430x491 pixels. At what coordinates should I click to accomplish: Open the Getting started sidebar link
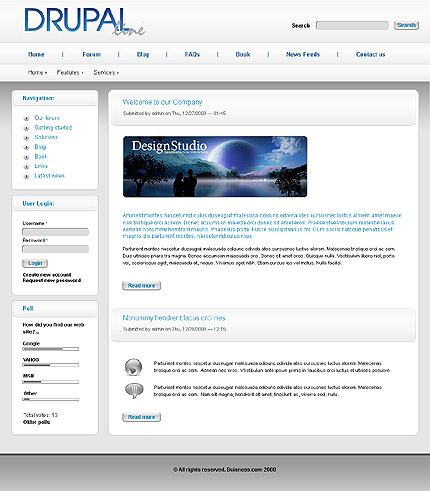point(53,128)
